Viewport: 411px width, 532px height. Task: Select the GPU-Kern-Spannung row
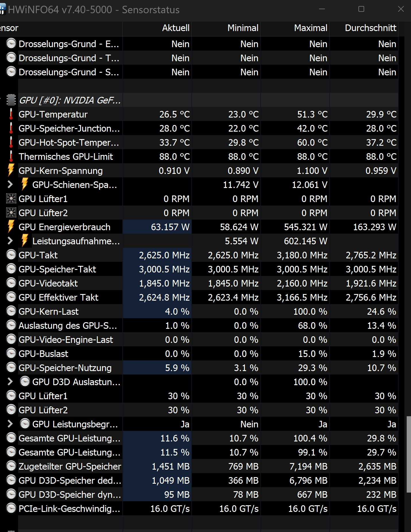coord(199,170)
